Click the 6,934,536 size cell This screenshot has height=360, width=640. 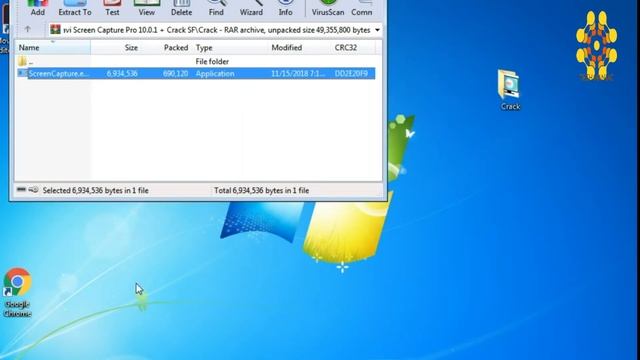[122, 73]
